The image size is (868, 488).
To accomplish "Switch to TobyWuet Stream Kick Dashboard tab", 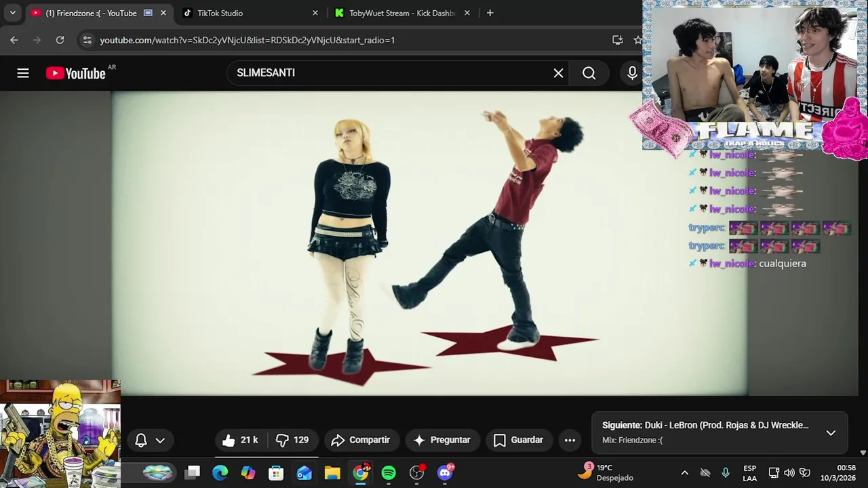I will click(403, 13).
